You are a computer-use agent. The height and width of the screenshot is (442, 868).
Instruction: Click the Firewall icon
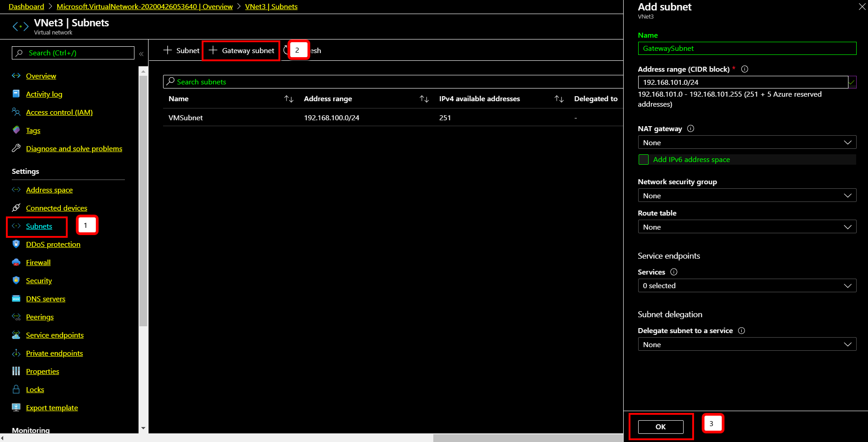[x=16, y=262]
